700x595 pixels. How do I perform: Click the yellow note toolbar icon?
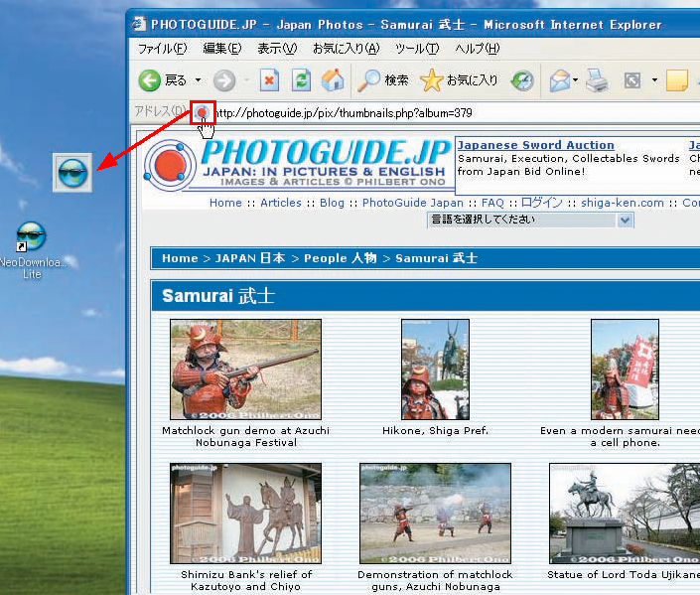[677, 80]
